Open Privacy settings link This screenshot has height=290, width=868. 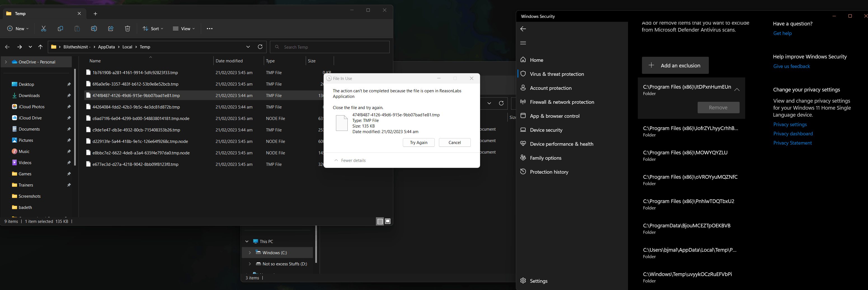(x=790, y=125)
